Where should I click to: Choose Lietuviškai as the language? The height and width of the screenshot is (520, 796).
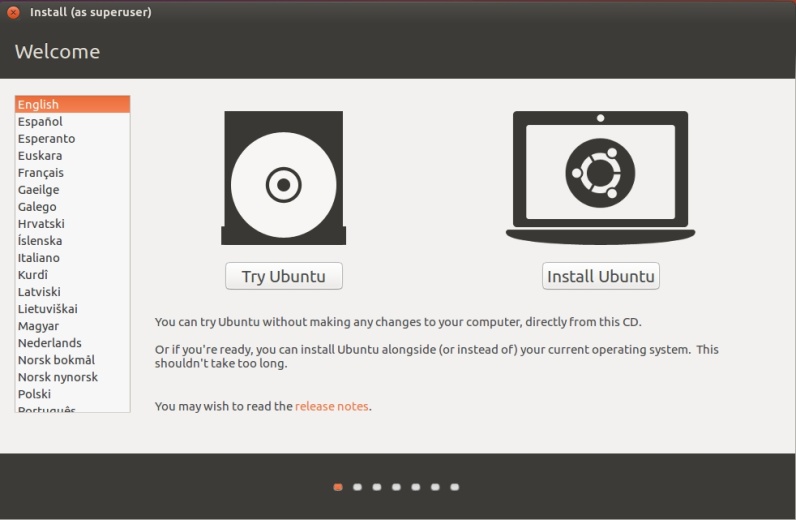pyautogui.click(x=73, y=309)
